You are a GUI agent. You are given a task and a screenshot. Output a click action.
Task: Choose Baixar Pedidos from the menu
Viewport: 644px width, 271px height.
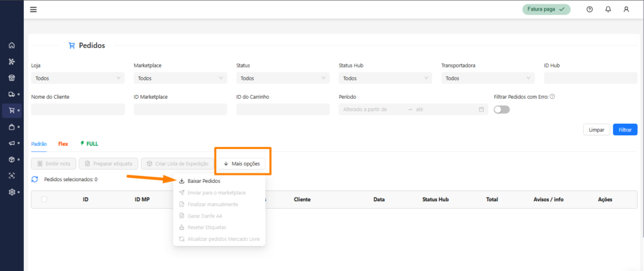219,181
